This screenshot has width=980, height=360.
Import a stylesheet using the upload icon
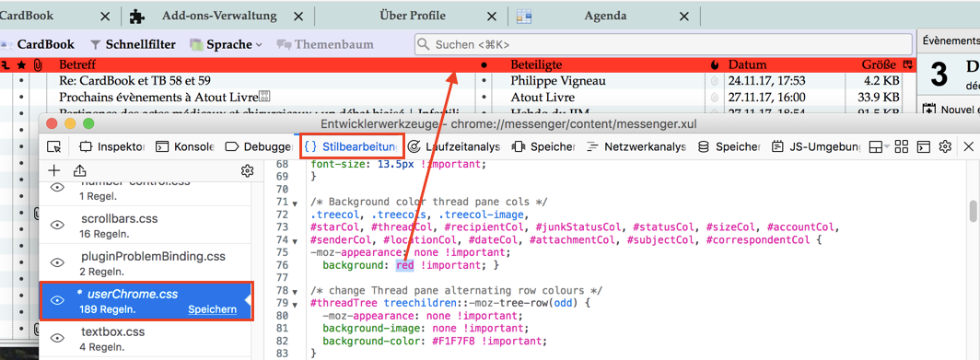point(79,170)
